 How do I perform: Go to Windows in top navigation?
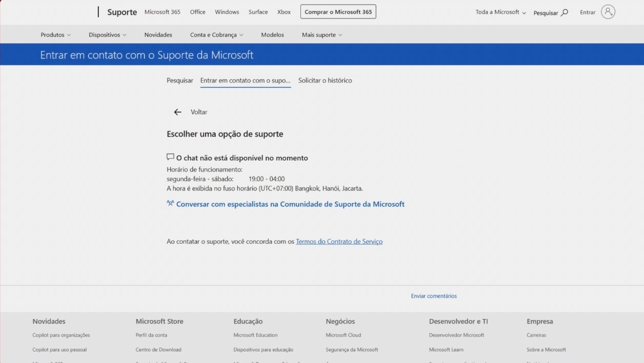click(x=227, y=12)
